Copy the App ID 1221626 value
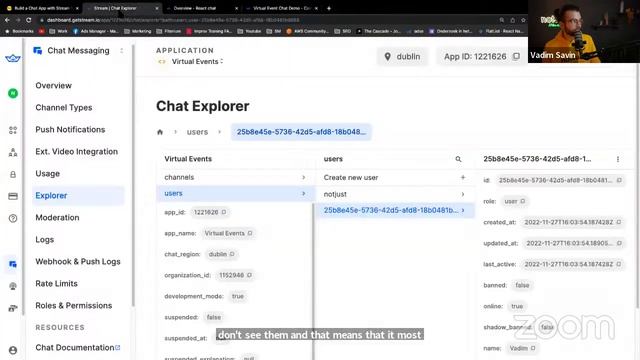The image size is (640, 360). (x=516, y=56)
